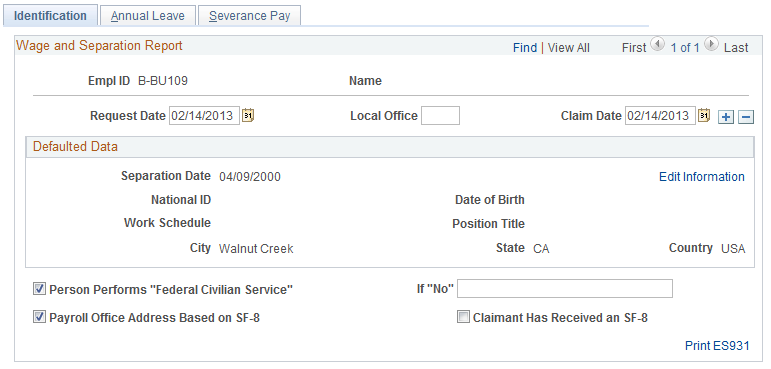Click the Print ES931 link
The height and width of the screenshot is (369, 771).
(717, 346)
